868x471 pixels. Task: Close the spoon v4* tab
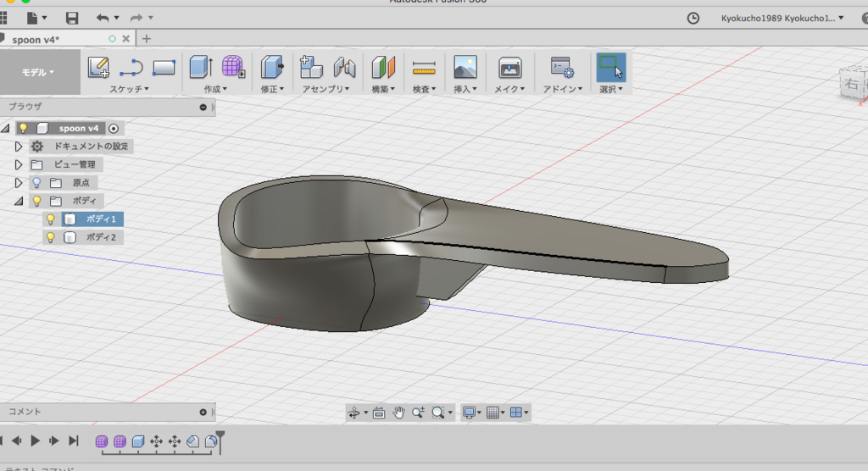tap(126, 39)
